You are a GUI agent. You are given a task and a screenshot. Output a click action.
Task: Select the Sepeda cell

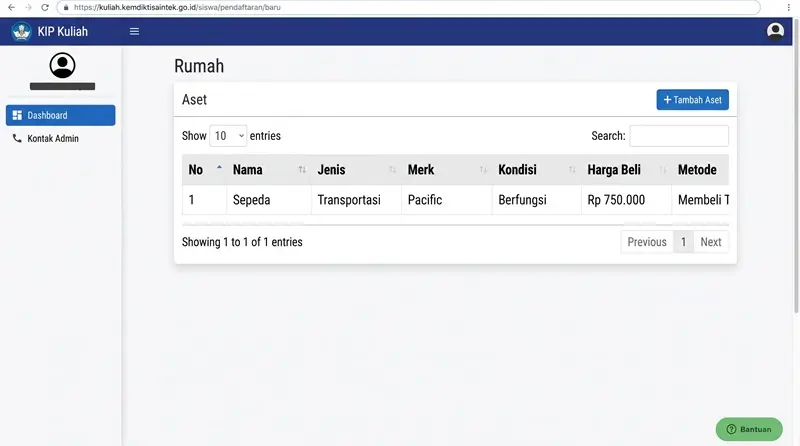pos(269,200)
